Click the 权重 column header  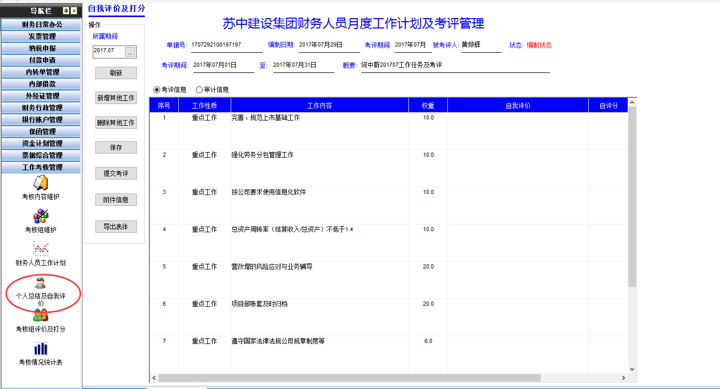click(x=428, y=106)
